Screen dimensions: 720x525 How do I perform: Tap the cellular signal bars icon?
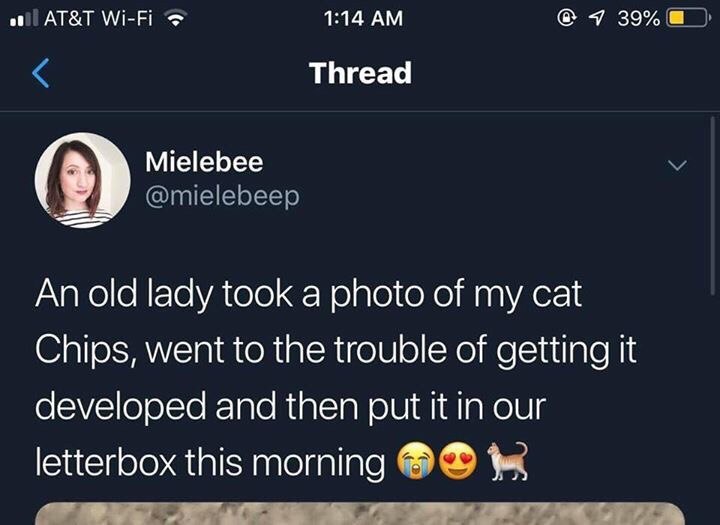[x=24, y=18]
